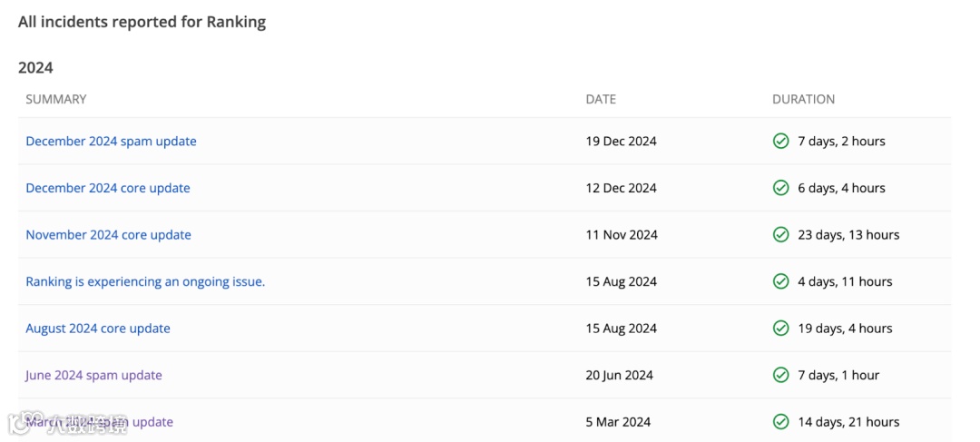The height and width of the screenshot is (442, 980).
Task: Click green check icon for 7 days, 1 hour
Action: pyautogui.click(x=780, y=375)
